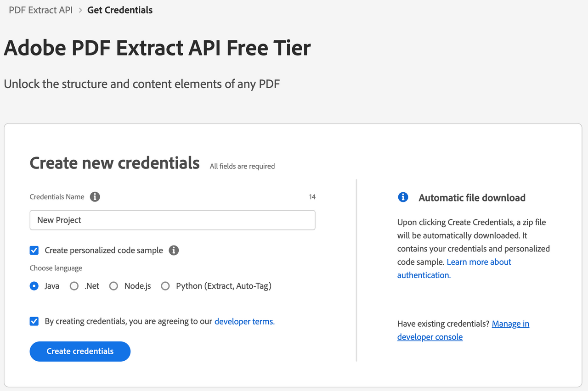Screen dimensions: 588x391
Task: Select the Java language radio button
Action: click(x=34, y=286)
